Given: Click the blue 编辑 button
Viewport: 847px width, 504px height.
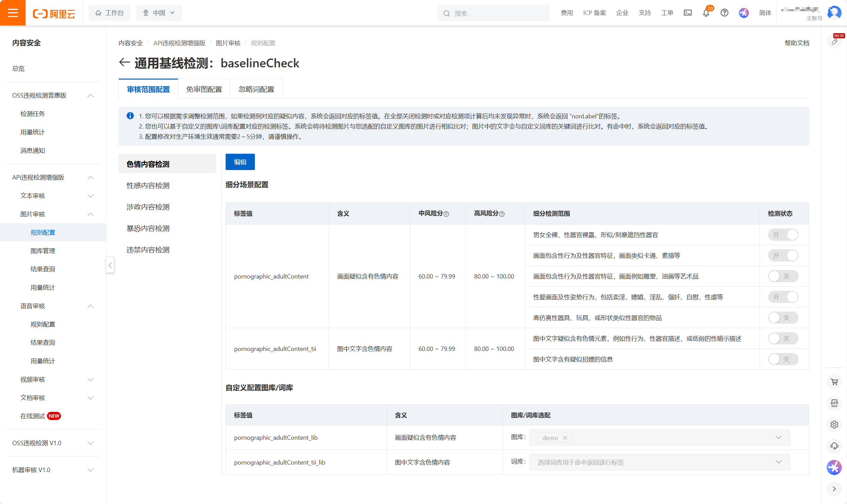Looking at the screenshot, I should point(240,162).
